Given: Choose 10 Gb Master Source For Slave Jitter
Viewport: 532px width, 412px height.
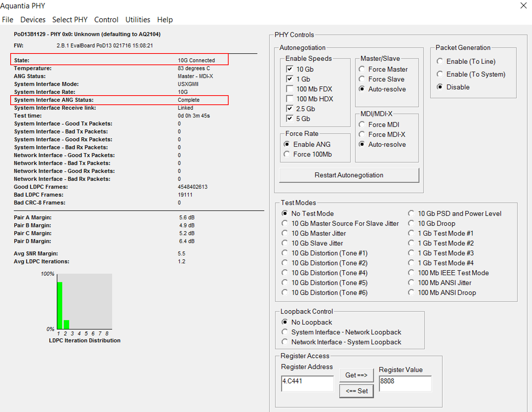Looking at the screenshot, I should click(285, 223).
